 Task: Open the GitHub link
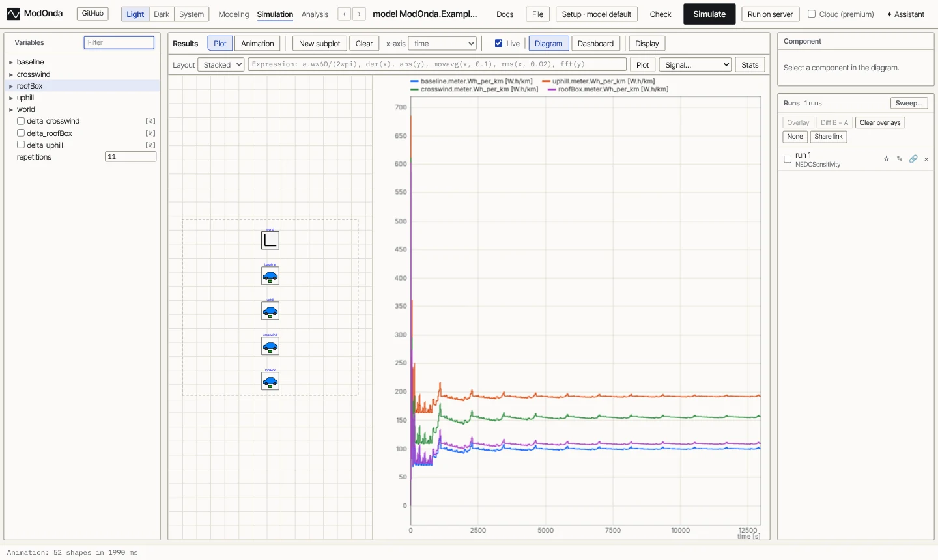pyautogui.click(x=92, y=14)
